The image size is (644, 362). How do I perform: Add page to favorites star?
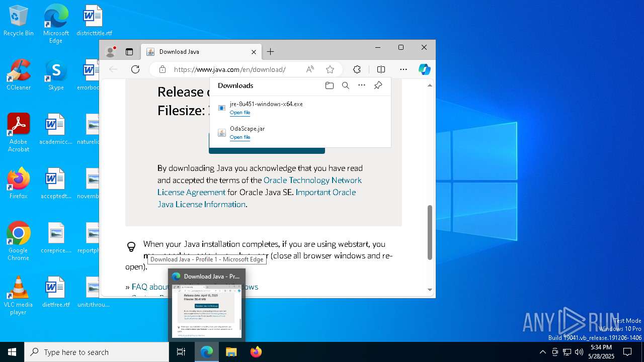(x=330, y=69)
